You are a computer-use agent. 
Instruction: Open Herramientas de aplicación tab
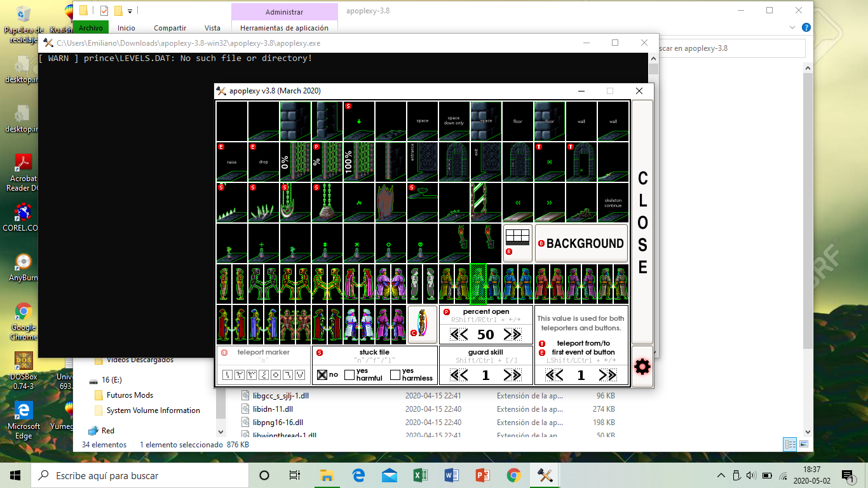point(284,28)
